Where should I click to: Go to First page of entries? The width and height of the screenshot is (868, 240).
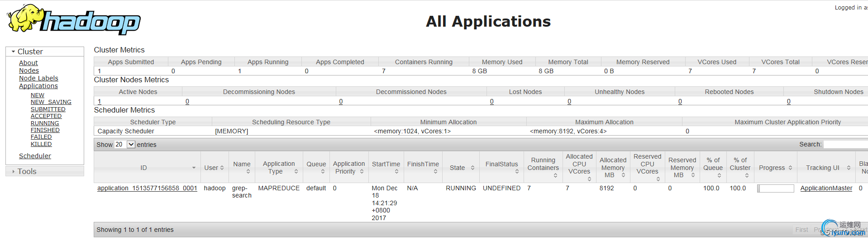(x=801, y=230)
